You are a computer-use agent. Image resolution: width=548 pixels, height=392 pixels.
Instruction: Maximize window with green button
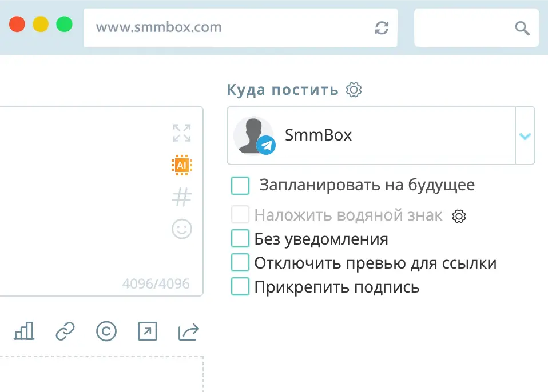(x=64, y=25)
